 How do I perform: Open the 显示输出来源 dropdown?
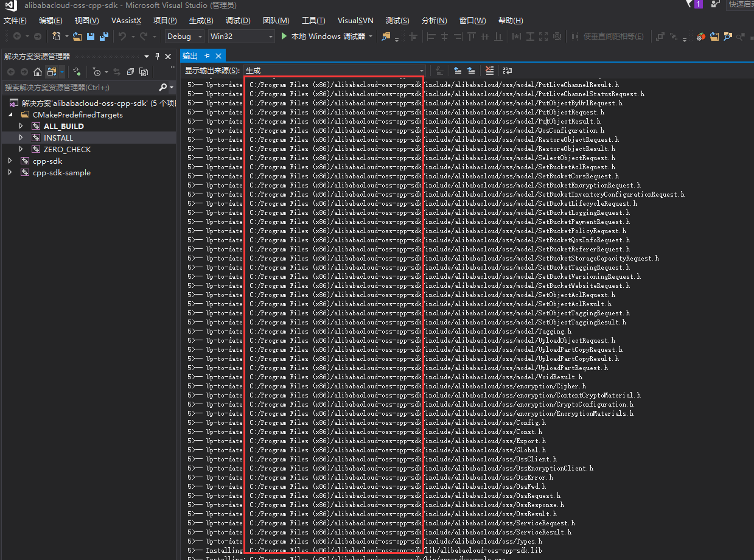click(334, 71)
